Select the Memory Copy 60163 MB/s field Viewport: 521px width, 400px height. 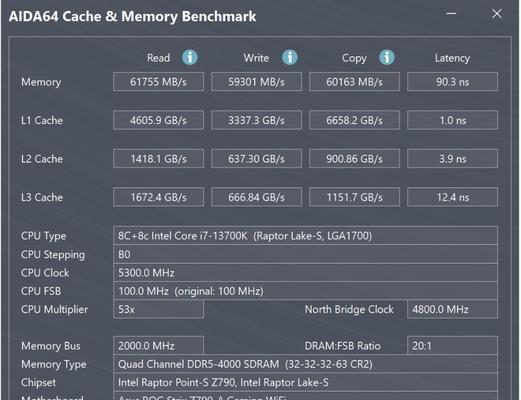point(354,82)
